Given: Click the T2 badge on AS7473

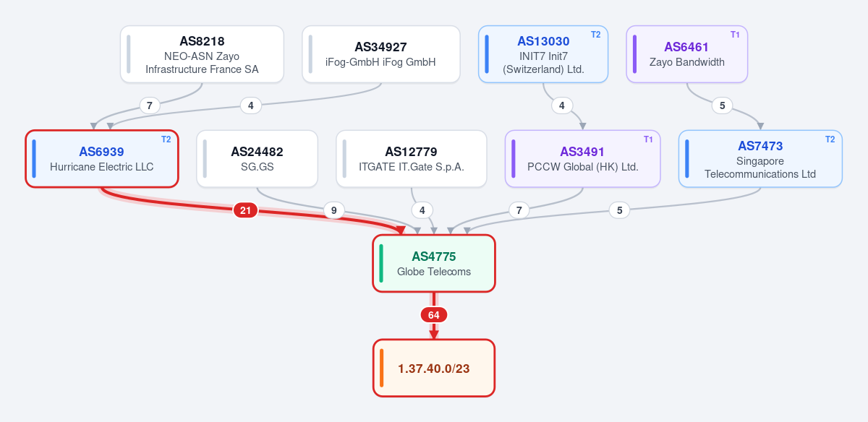Looking at the screenshot, I should pyautogui.click(x=830, y=139).
